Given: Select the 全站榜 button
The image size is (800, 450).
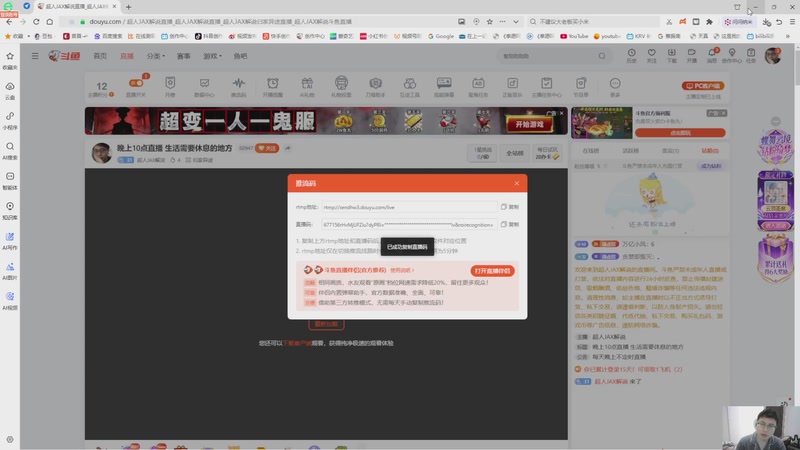Looking at the screenshot, I should tap(514, 153).
